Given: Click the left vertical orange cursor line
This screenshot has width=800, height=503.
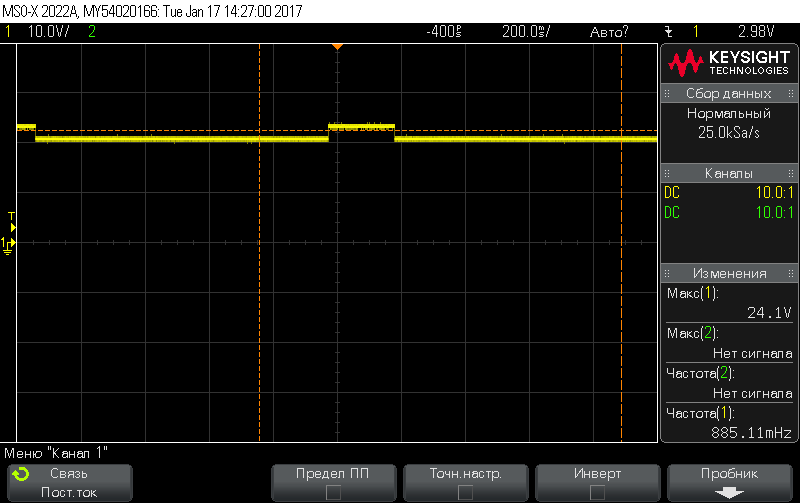Looking at the screenshot, I should [x=260, y=243].
